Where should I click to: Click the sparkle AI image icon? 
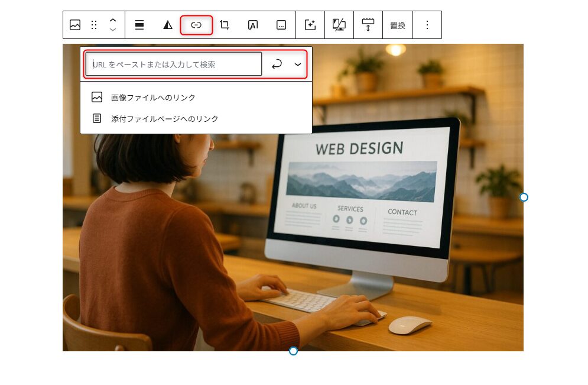click(310, 25)
